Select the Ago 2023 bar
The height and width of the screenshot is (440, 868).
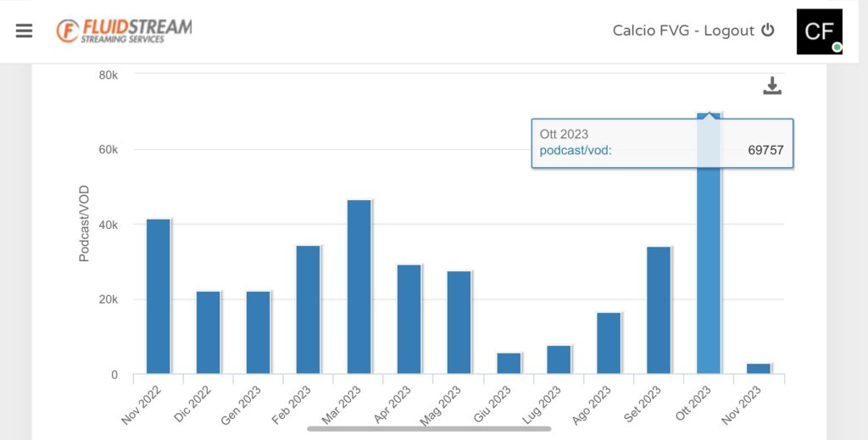coord(609,343)
